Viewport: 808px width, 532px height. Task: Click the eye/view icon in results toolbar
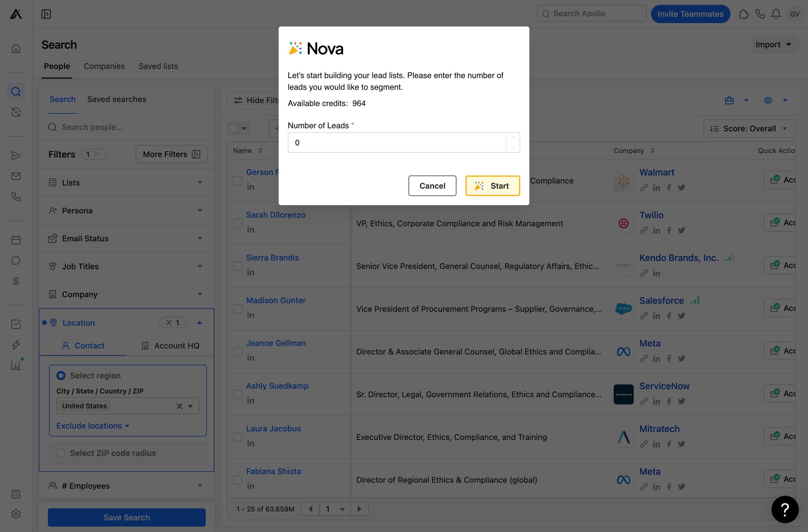coord(768,100)
